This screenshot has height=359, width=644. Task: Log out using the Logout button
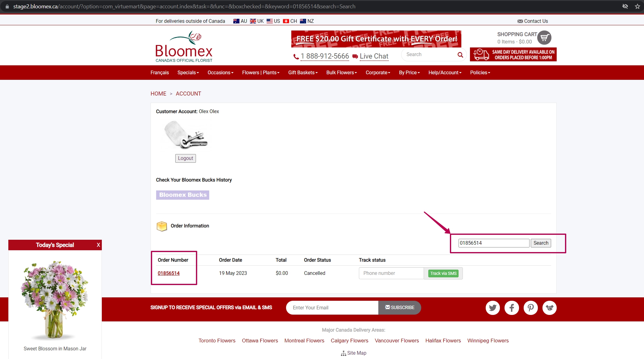185,158
